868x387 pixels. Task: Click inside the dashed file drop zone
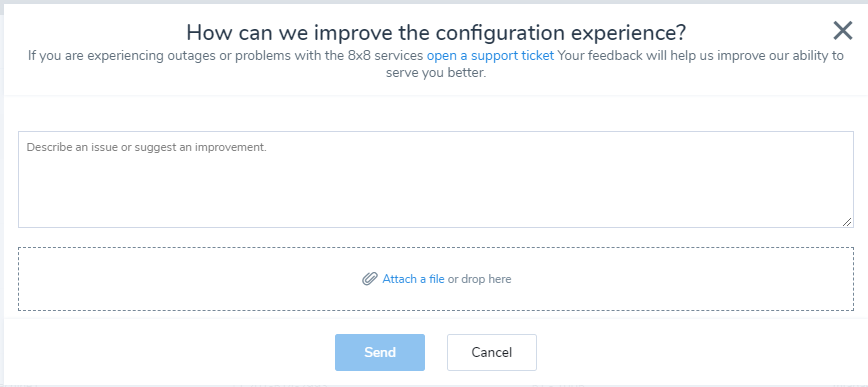[436, 279]
